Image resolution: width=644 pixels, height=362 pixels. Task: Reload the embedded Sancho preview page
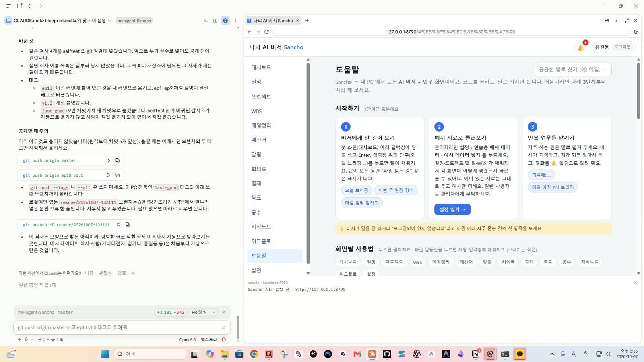tap(266, 32)
